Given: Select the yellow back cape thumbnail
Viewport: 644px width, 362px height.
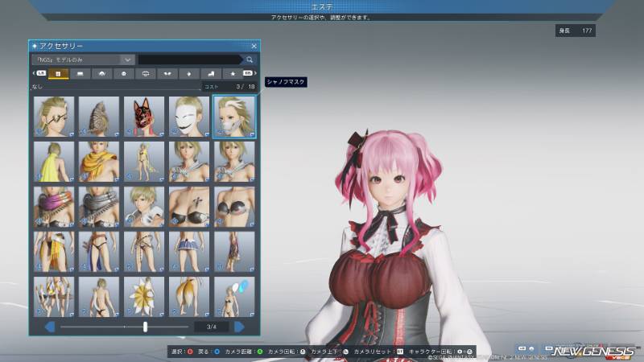Looking at the screenshot, I should (x=54, y=162).
